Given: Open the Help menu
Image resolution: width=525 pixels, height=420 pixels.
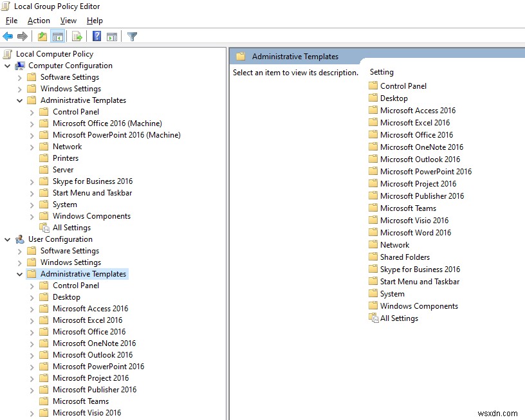Looking at the screenshot, I should point(95,21).
